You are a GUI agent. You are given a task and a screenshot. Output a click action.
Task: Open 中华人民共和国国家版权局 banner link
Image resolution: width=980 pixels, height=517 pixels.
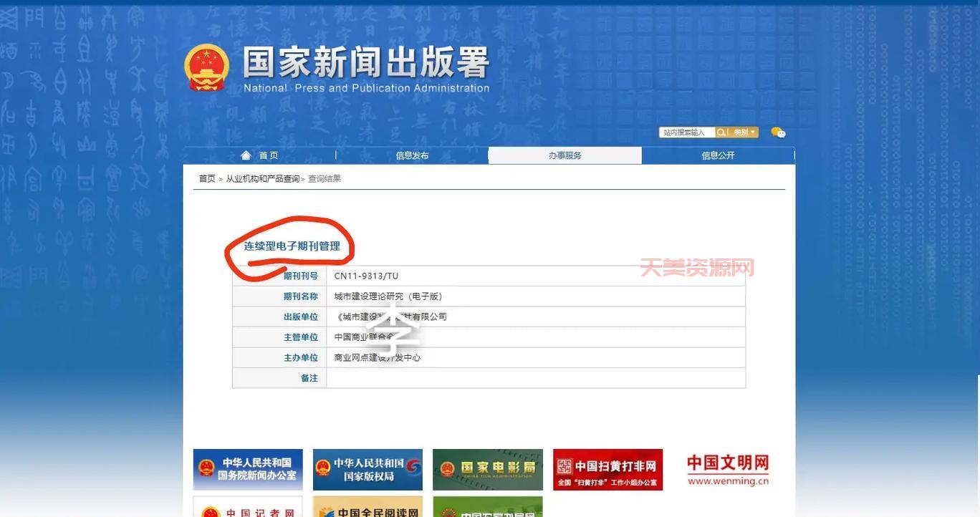368,470
